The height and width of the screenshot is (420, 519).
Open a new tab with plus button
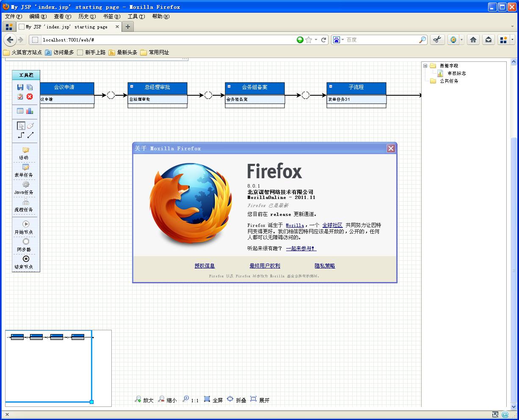point(128,27)
